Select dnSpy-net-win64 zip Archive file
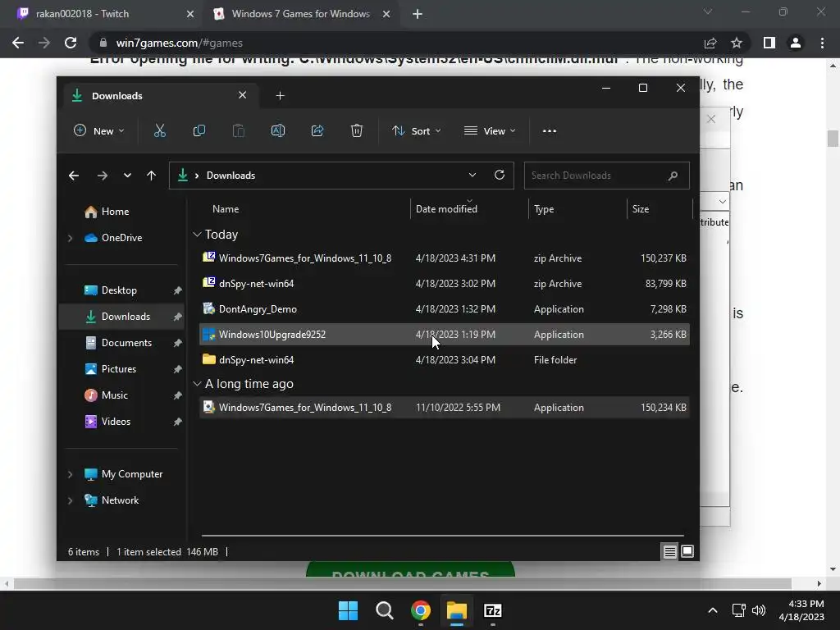Image resolution: width=840 pixels, height=630 pixels. pyautogui.click(x=444, y=283)
